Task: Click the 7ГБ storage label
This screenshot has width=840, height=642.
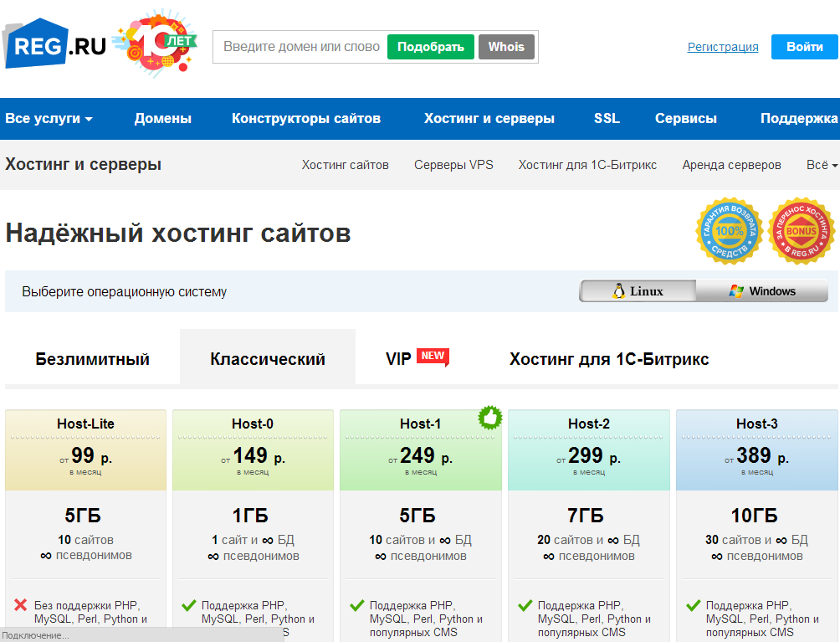Action: (x=586, y=516)
